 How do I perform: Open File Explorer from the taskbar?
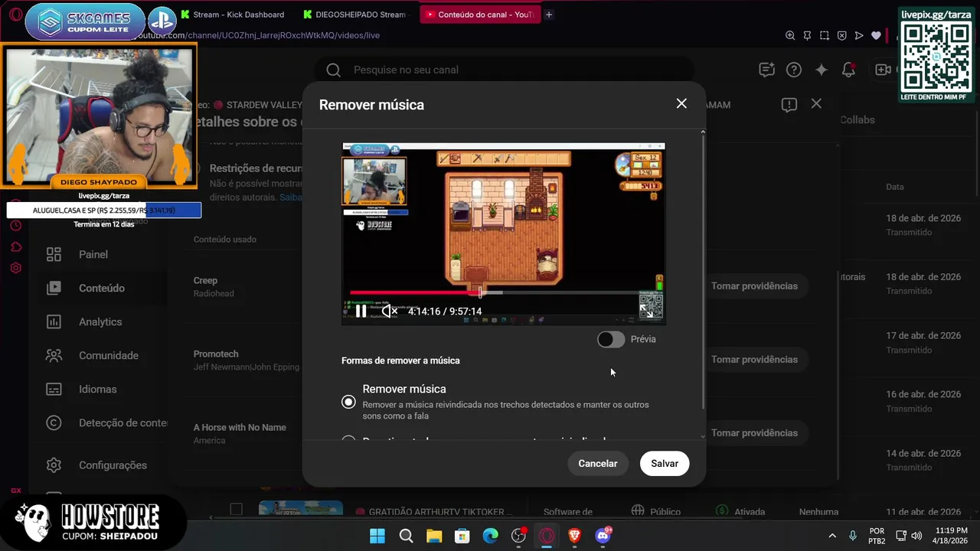[434, 536]
